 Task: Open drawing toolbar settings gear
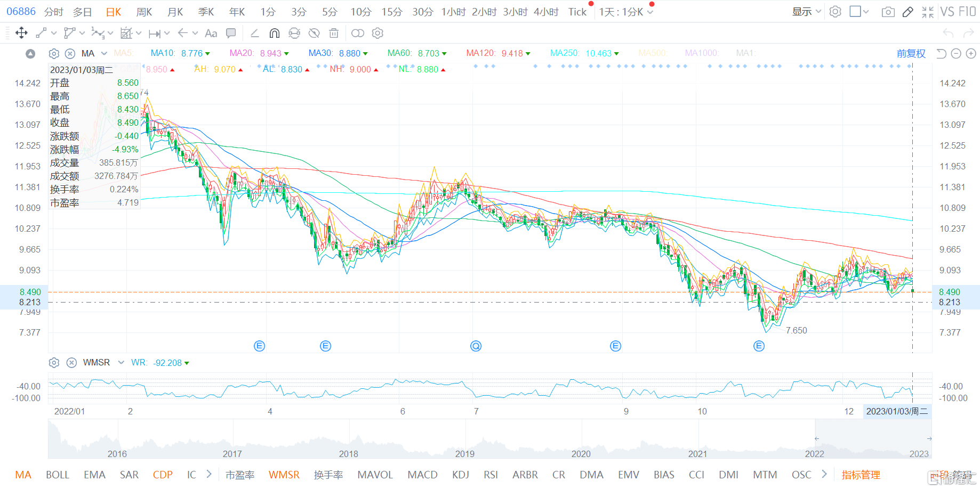tap(377, 33)
